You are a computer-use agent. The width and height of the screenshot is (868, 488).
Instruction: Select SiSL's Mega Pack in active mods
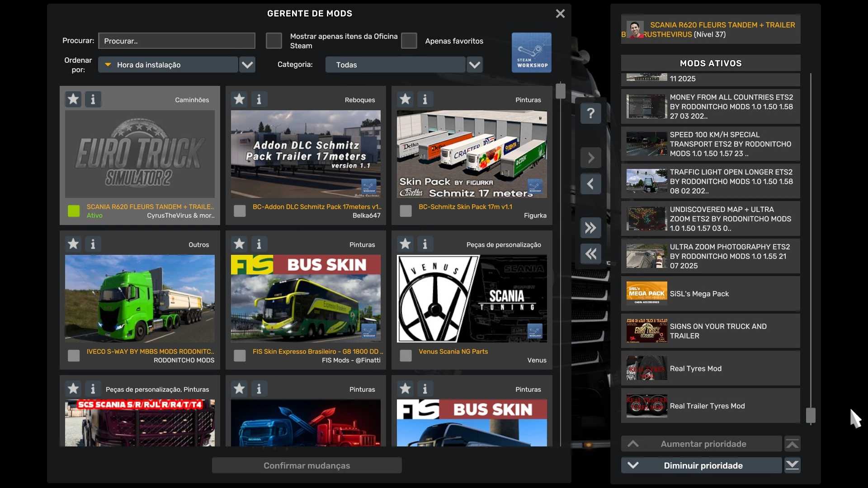[x=711, y=294]
